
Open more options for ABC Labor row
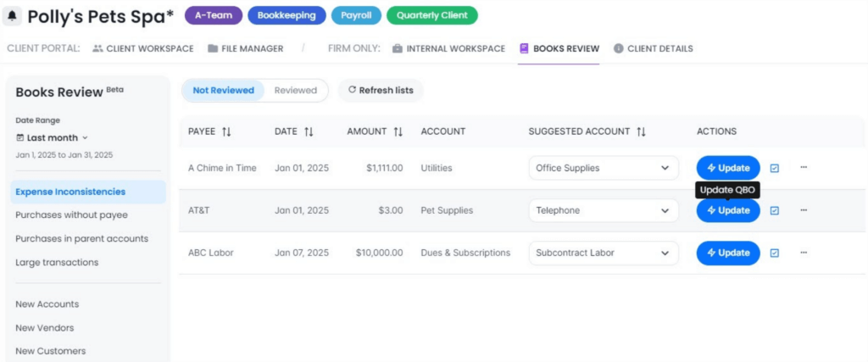point(804,253)
